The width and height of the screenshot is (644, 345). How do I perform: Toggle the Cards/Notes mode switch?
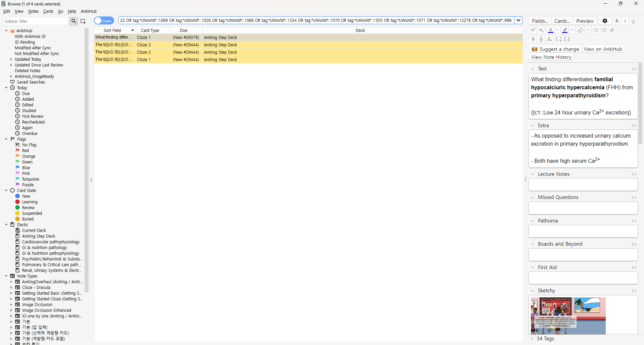click(x=104, y=21)
